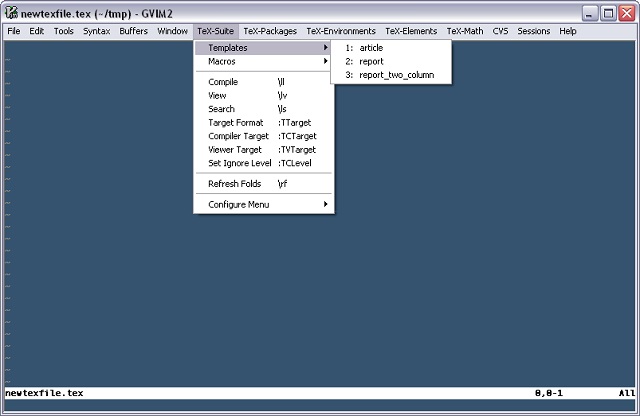This screenshot has height=416, width=640.
Task: Open the TeX-Environments menu
Action: pos(341,31)
